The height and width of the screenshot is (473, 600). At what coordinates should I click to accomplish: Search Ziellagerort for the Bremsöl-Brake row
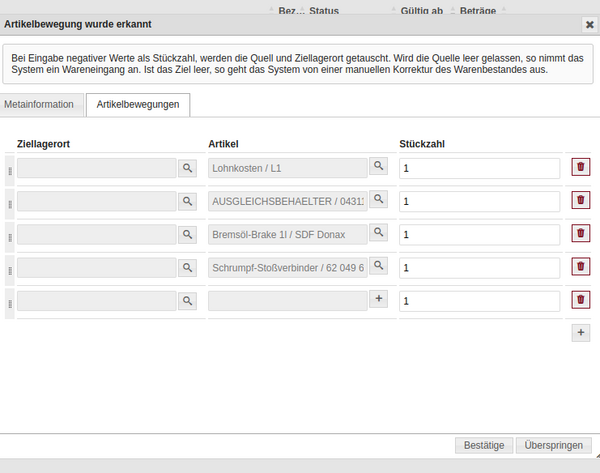pyautogui.click(x=187, y=235)
